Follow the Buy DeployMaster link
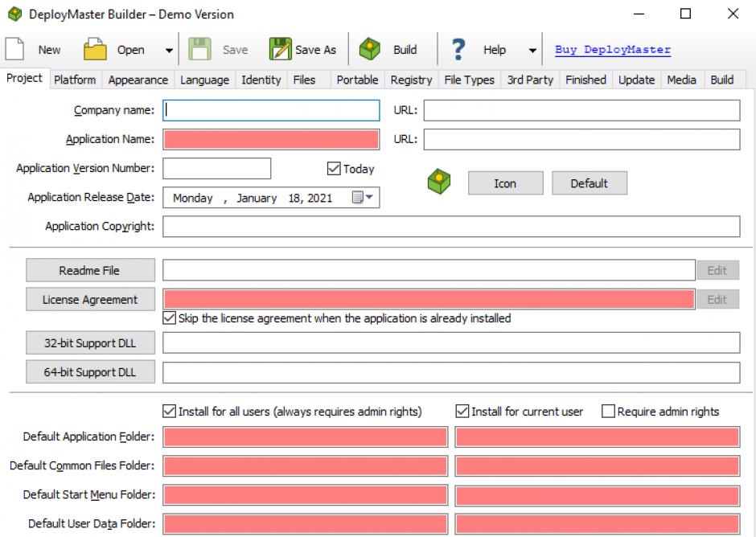756x537 pixels. point(612,49)
